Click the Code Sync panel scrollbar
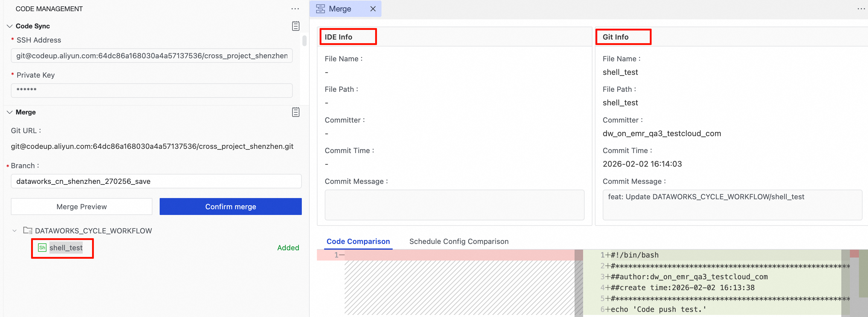The image size is (868, 317). pos(304,41)
